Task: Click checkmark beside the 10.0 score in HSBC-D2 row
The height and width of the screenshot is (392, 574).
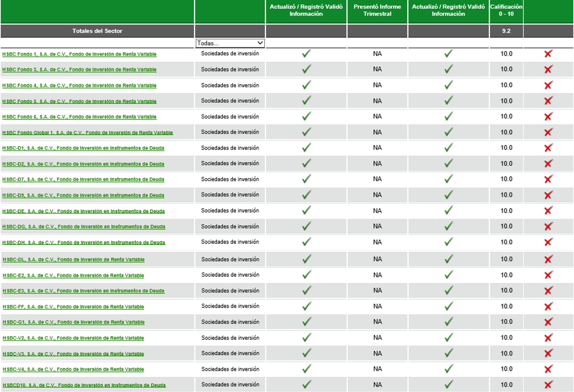Action: [x=449, y=163]
